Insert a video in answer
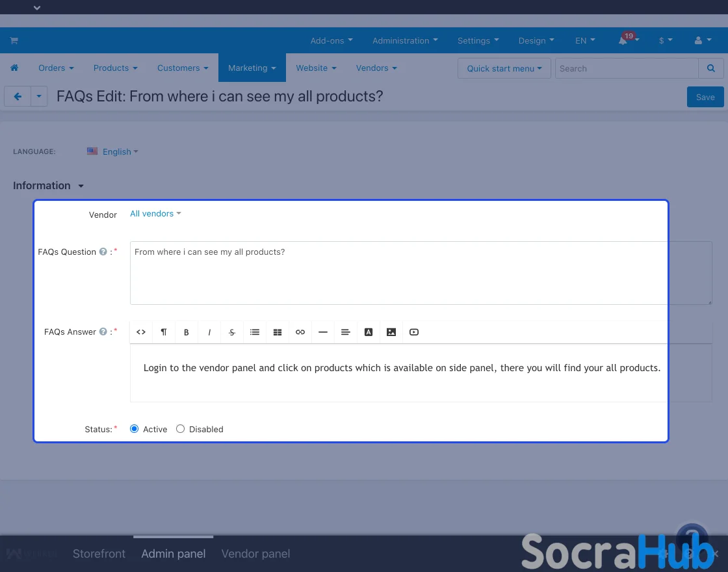This screenshot has height=572, width=728. [x=414, y=332]
